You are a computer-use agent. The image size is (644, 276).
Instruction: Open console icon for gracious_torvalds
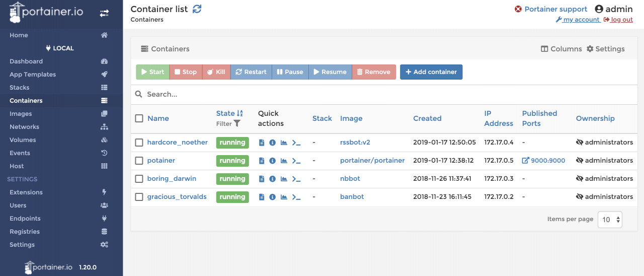coord(296,197)
